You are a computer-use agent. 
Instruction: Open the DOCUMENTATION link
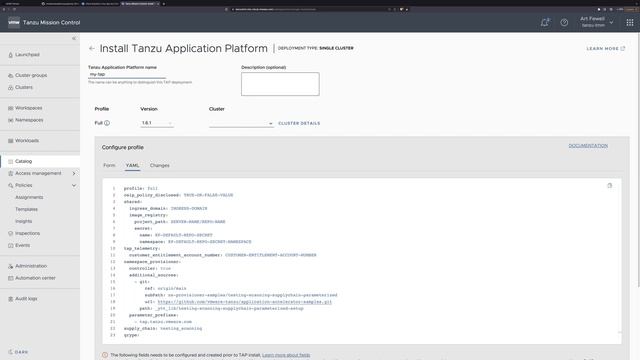coord(588,146)
